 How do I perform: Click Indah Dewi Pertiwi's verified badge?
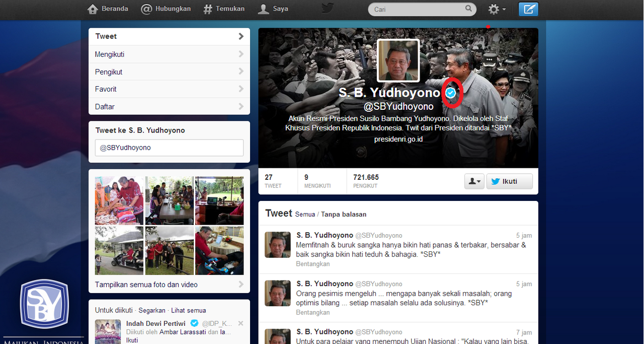pyautogui.click(x=194, y=323)
